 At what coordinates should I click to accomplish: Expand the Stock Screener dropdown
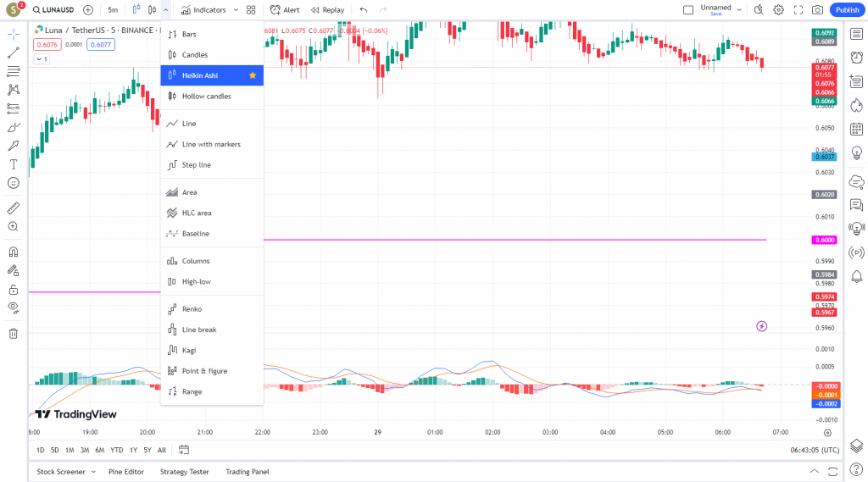tap(93, 472)
